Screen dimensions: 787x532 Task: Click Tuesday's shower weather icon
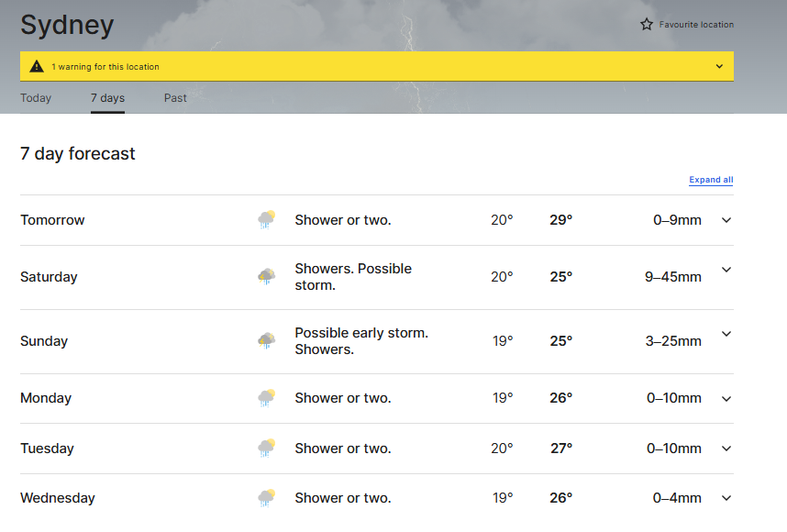tap(267, 449)
